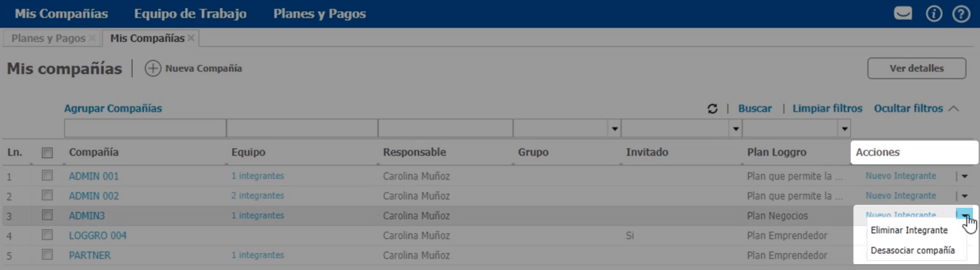Check the ADMIN 001 row checkbox
The image size is (980, 270).
(47, 176)
